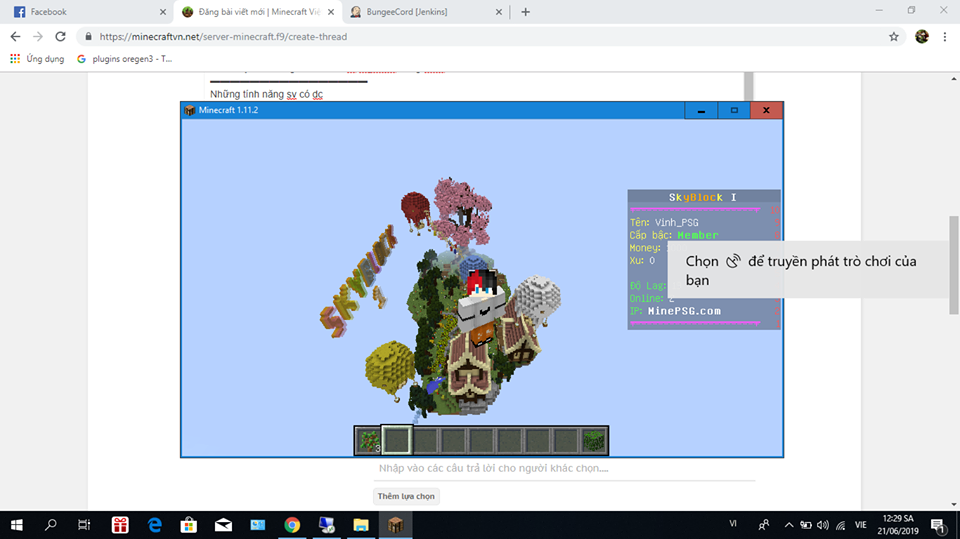Image resolution: width=960 pixels, height=539 pixels.
Task: Open the Wi-Fi network icon
Action: click(841, 525)
